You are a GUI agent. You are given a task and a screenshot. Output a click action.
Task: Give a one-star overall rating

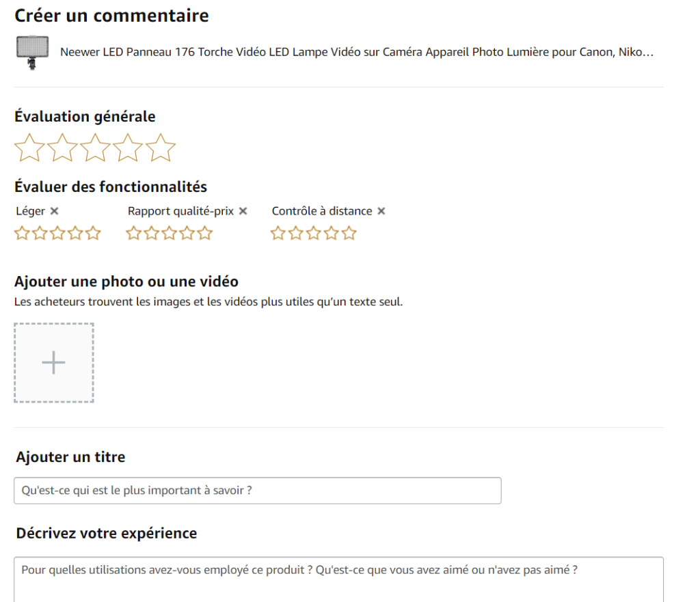29,148
